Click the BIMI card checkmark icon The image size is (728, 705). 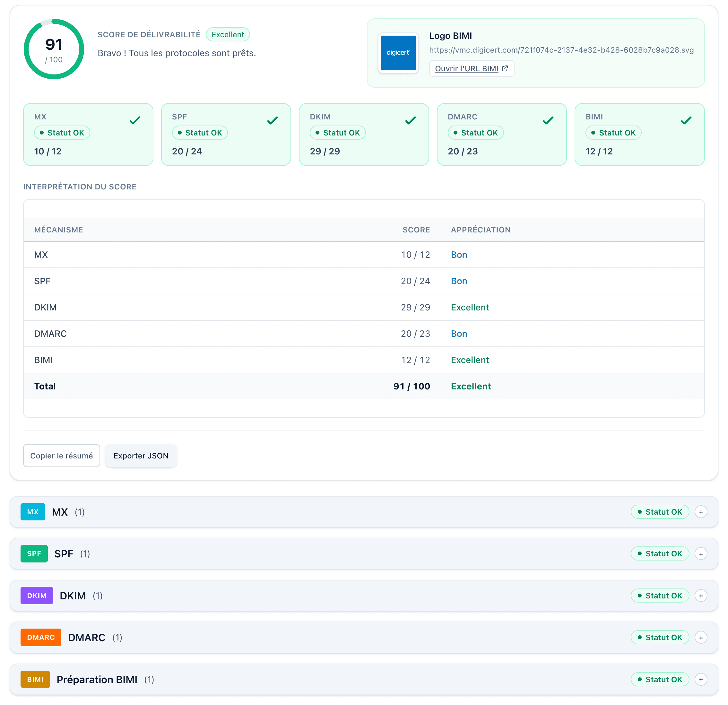[686, 120]
